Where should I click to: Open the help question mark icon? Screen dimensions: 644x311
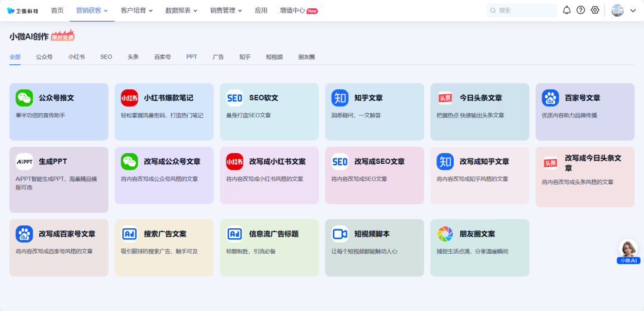click(581, 10)
